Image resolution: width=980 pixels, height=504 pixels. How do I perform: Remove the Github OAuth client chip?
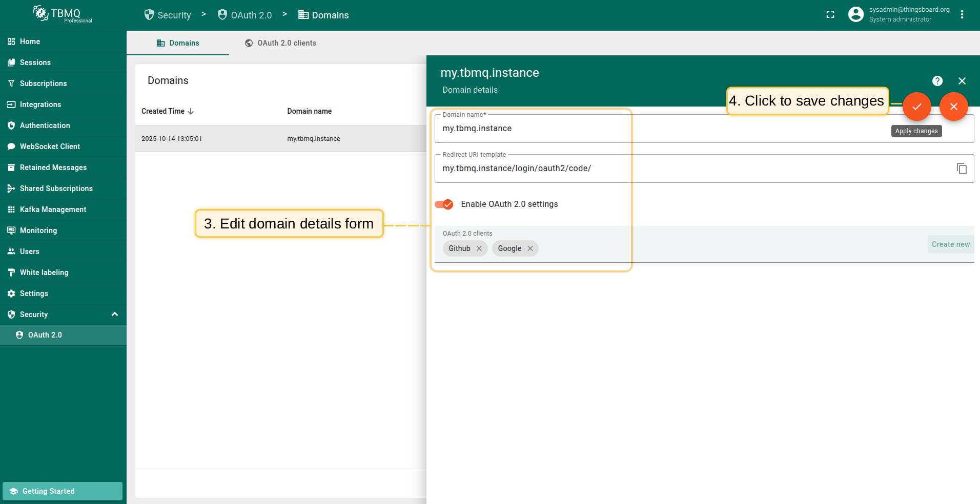tap(479, 248)
